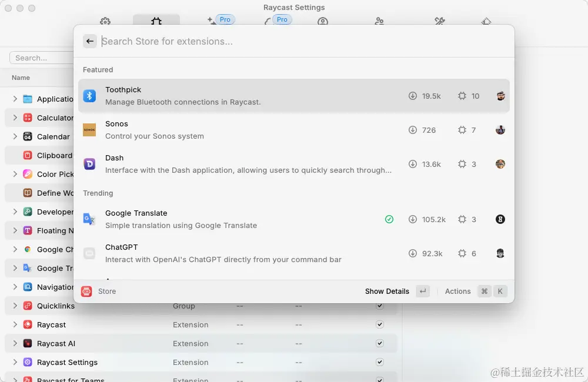
Task: Expand the Developer row
Action: pos(15,212)
